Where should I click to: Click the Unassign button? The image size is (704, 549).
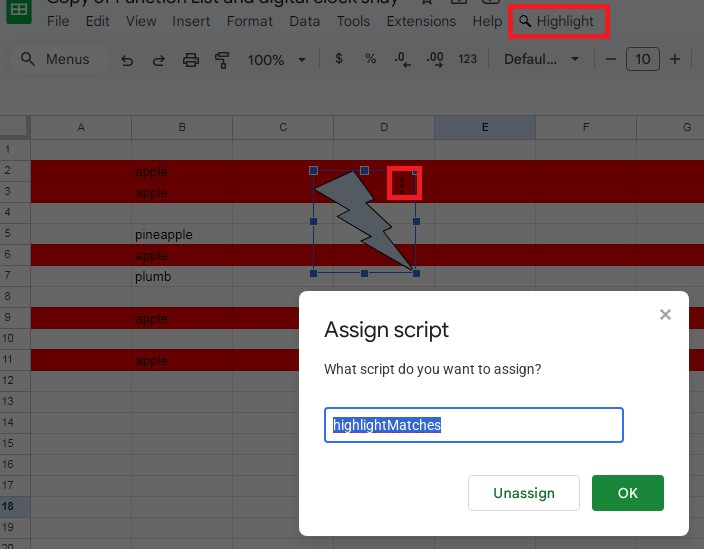click(x=524, y=493)
